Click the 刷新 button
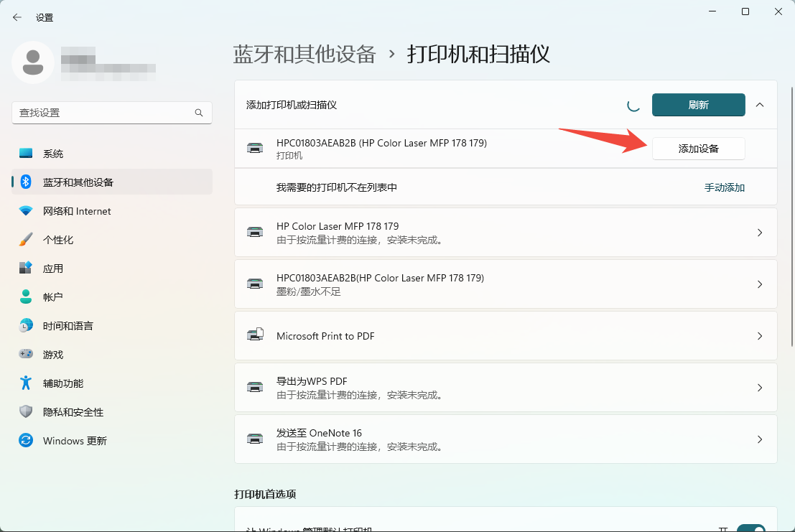Screen dimensions: 795x532 click(698, 105)
